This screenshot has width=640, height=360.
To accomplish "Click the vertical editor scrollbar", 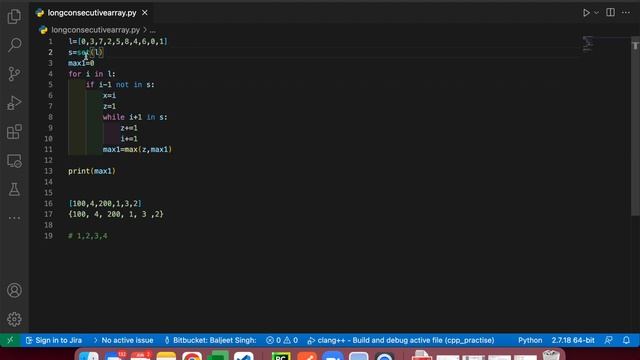I will (635, 127).
